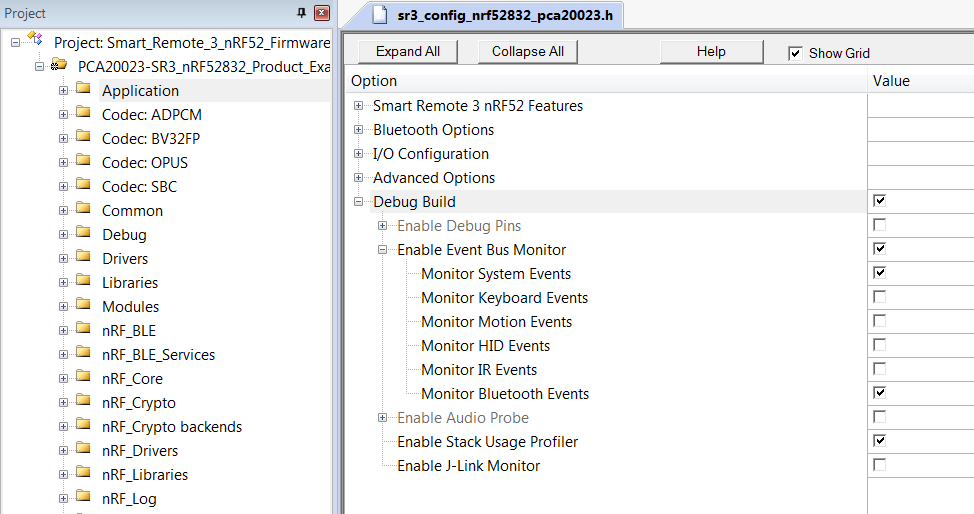
Task: Select nRF_Log group label in project tree
Action: [x=129, y=498]
